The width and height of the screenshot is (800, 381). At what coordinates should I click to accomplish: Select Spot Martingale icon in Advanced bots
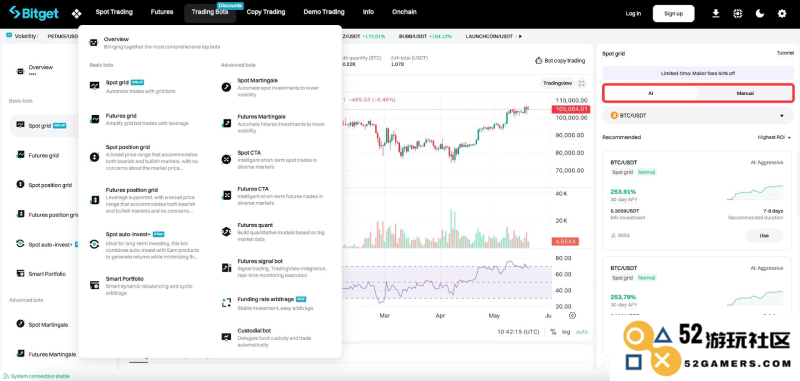(x=226, y=87)
